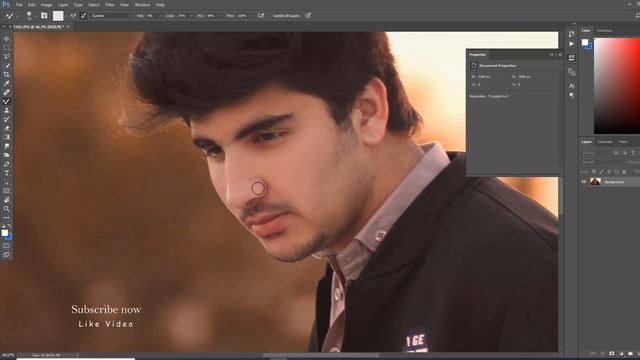This screenshot has width=640, height=360.
Task: Open the File menu
Action: tap(19, 5)
